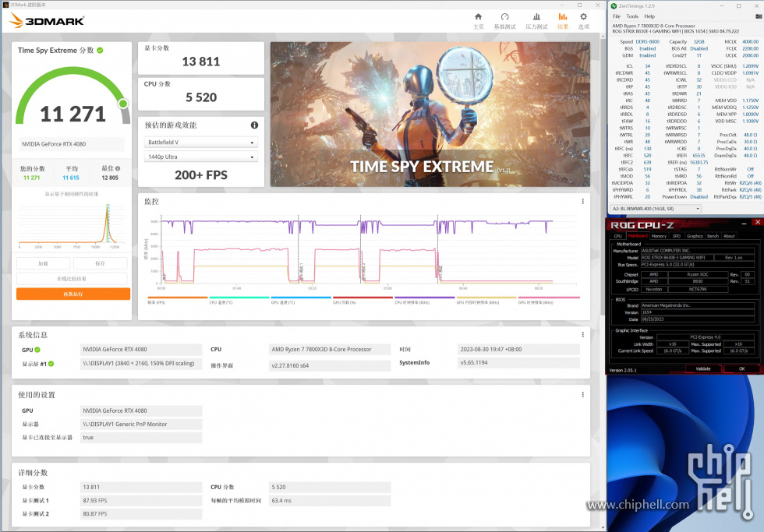Click the 显卡分数 13 811 score card
Screen dimensions: 764x532
click(x=201, y=58)
